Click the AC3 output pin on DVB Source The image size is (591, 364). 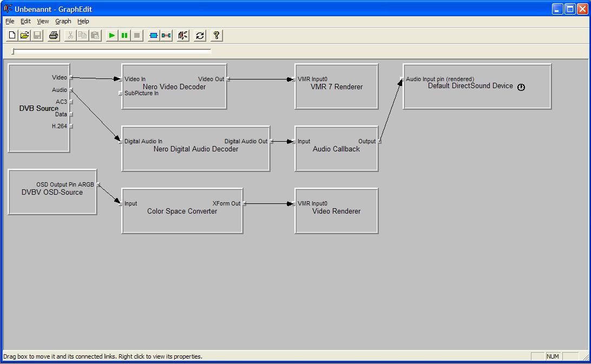coord(71,102)
